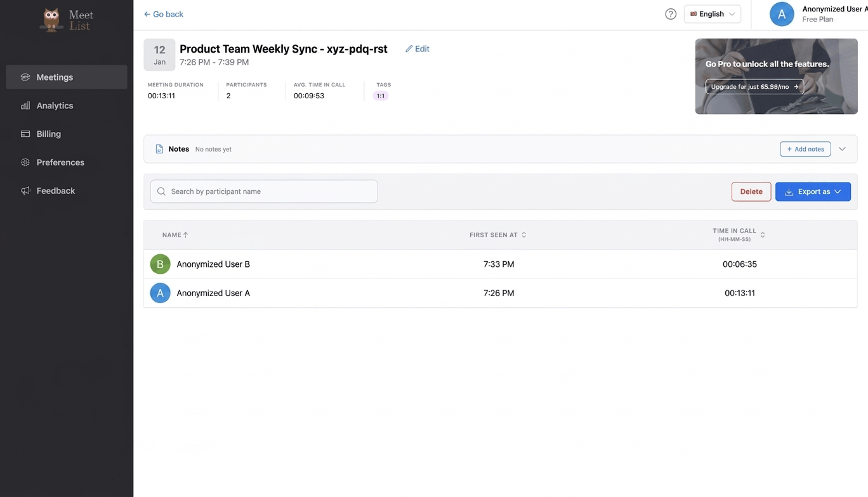Click first seen time 7:26 PM in table
The image size is (868, 497).
pyautogui.click(x=499, y=294)
